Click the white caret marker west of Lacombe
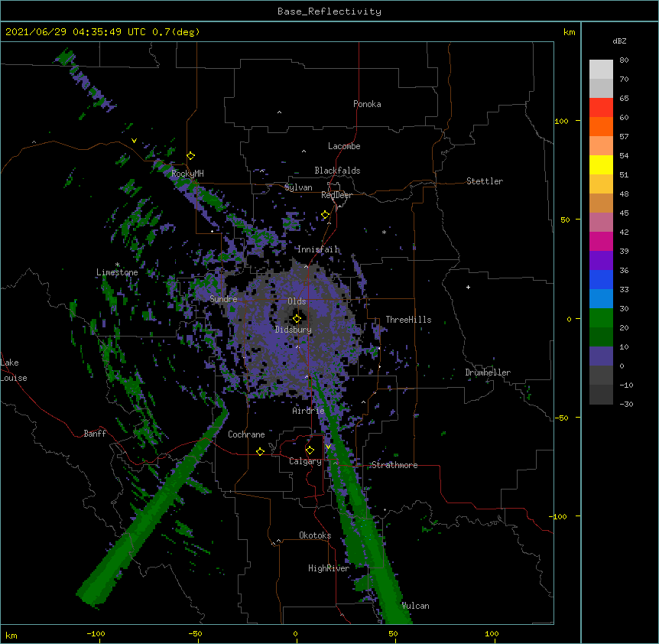659x644 pixels. point(304,151)
